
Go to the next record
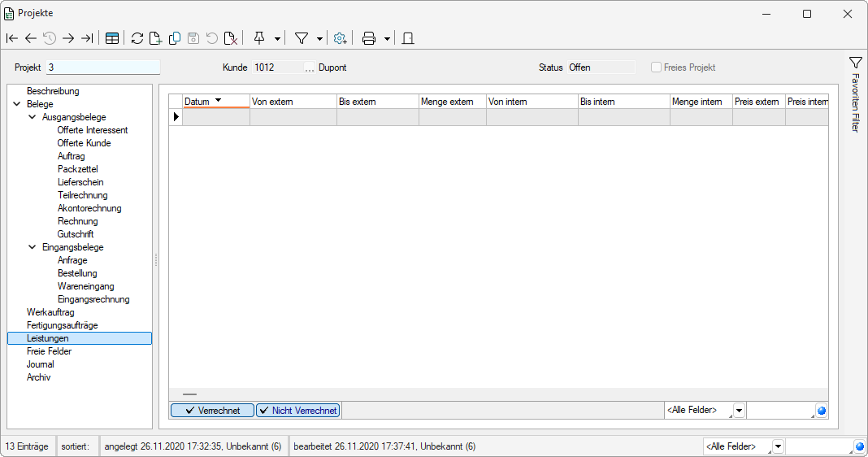point(68,38)
